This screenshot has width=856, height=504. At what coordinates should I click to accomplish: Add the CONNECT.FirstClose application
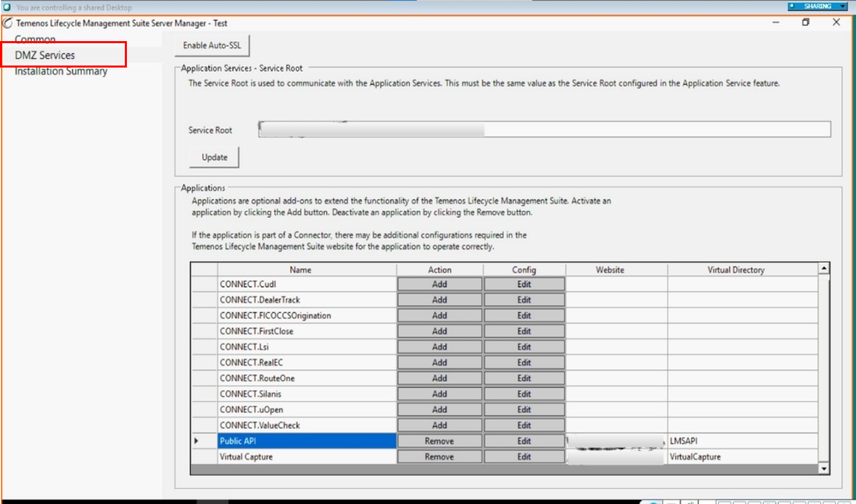point(439,331)
